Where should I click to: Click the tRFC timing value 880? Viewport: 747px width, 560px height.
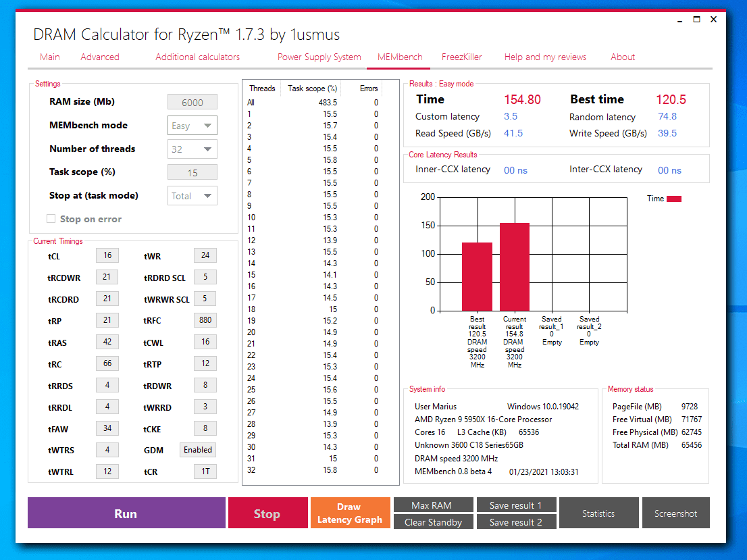205,320
